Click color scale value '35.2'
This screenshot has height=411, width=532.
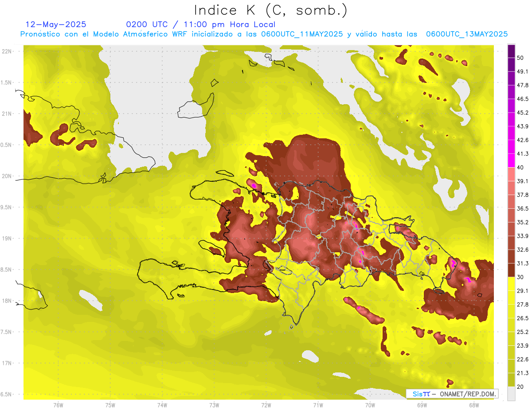click(x=523, y=222)
